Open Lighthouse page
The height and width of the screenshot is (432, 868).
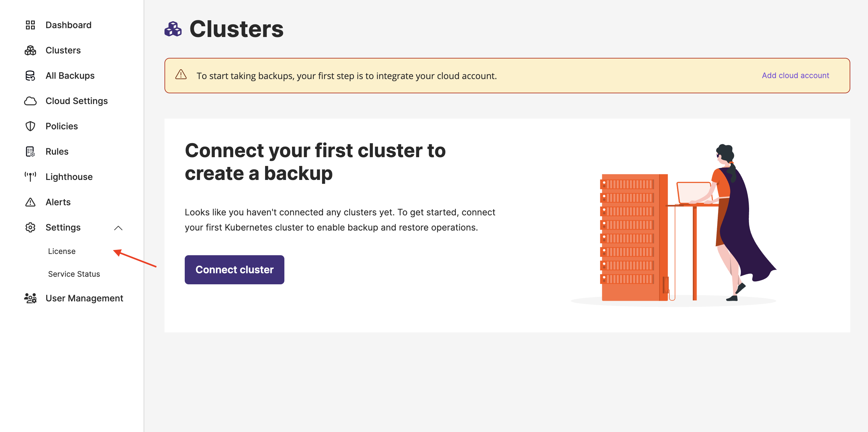point(69,176)
